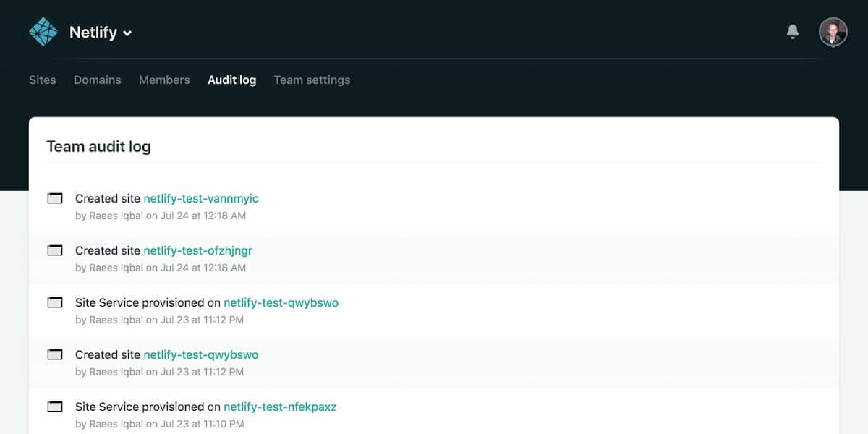Viewport: 868px width, 434px height.
Task: Open the notifications bell
Action: 793,32
